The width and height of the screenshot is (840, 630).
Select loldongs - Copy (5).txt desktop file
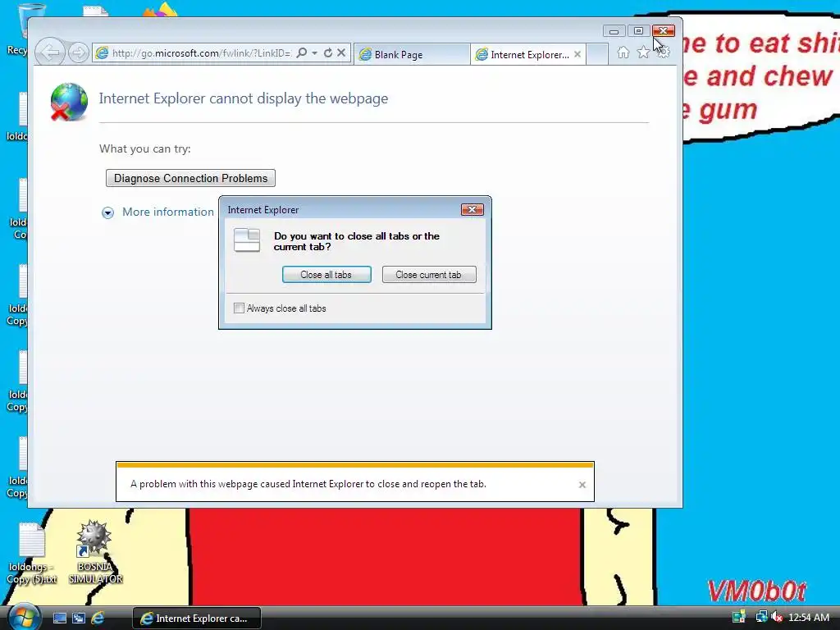(x=32, y=554)
